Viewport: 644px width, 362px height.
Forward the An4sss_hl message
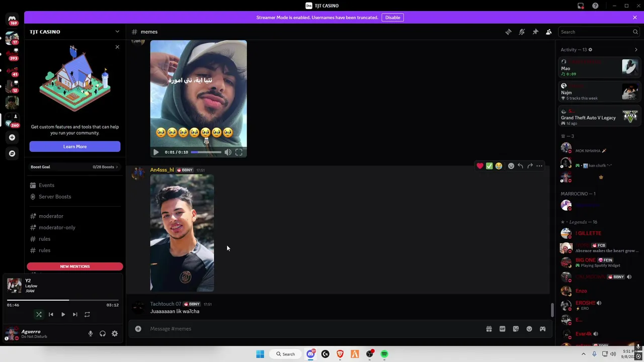tap(530, 166)
